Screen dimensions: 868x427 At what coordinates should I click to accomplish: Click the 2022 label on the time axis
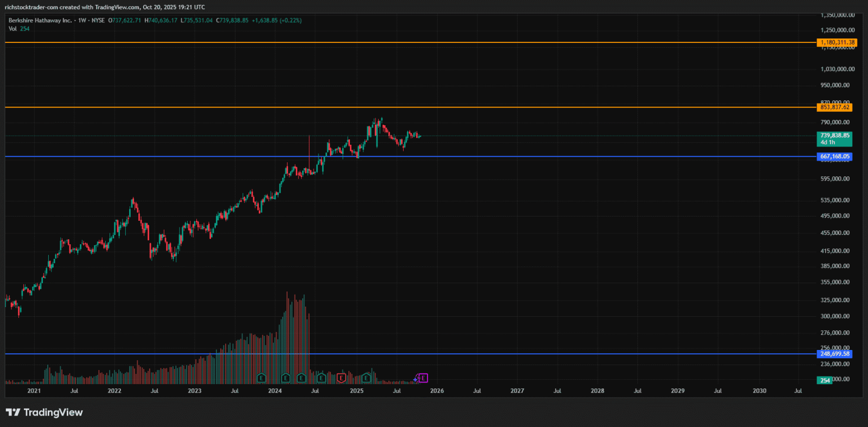[x=114, y=391]
